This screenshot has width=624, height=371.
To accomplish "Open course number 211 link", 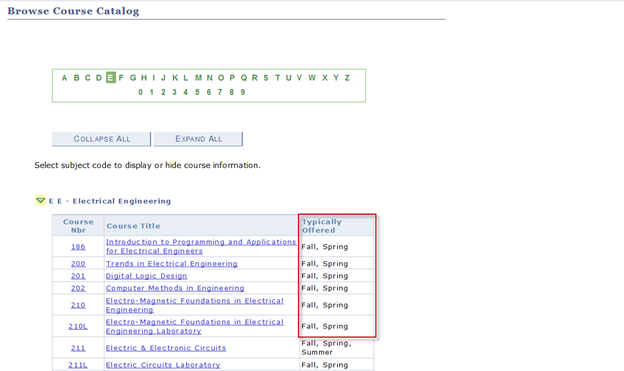I will (78, 348).
